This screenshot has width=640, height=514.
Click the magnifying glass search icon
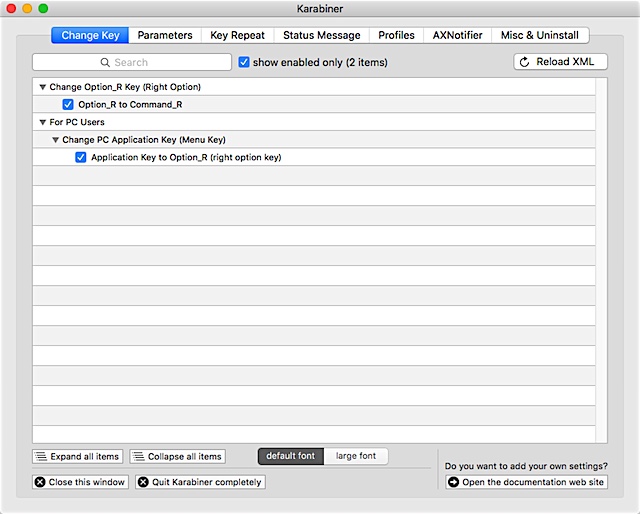(105, 62)
